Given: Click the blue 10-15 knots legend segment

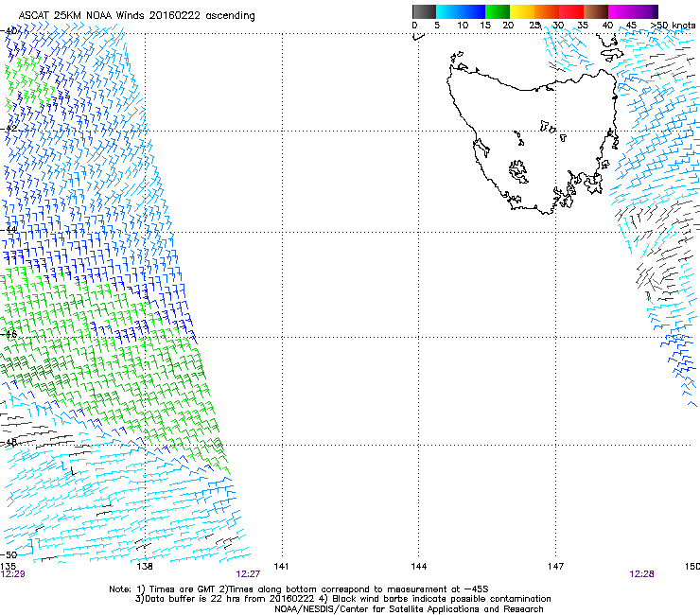Looking at the screenshot, I should pos(473,11).
